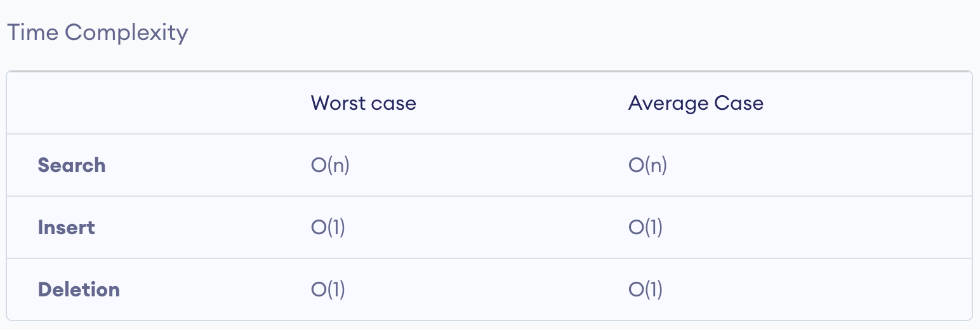Select the Deletion row label
This screenshot has width=980, height=330.
click(79, 289)
